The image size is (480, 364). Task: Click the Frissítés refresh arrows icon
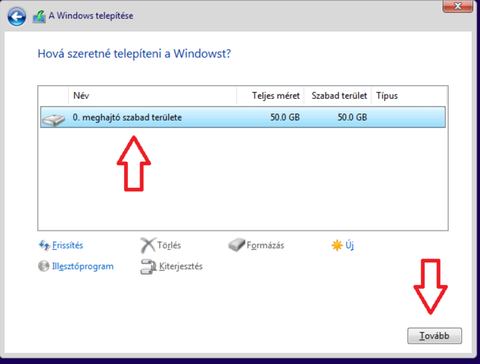(x=44, y=245)
